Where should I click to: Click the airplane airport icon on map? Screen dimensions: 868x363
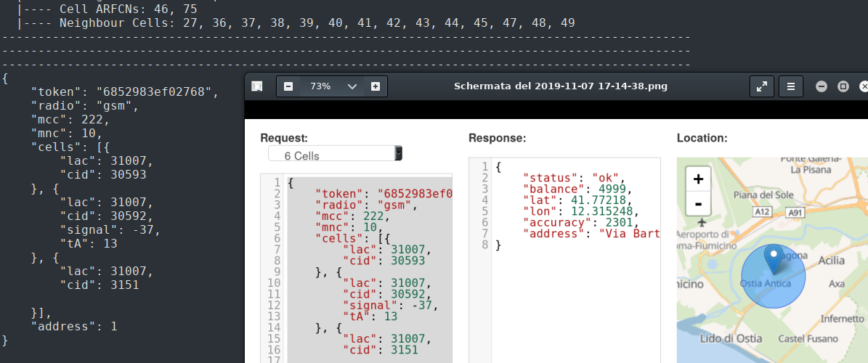[x=701, y=221]
